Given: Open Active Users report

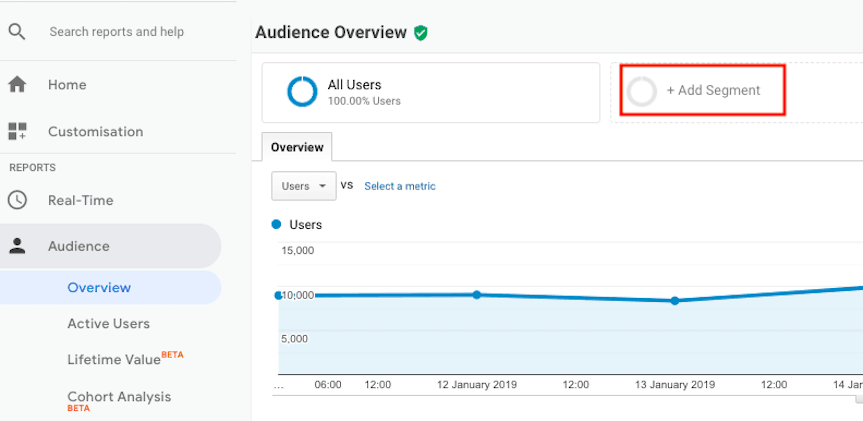Looking at the screenshot, I should (x=108, y=323).
